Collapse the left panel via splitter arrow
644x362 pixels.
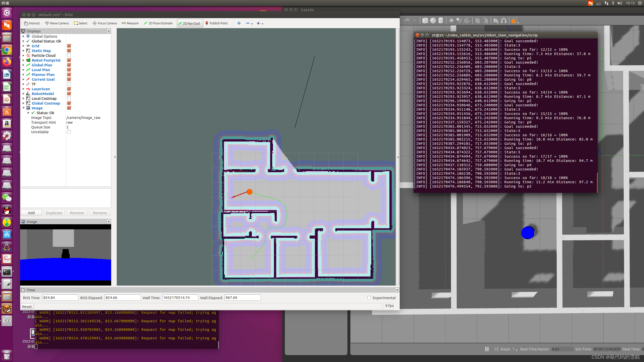point(115,157)
